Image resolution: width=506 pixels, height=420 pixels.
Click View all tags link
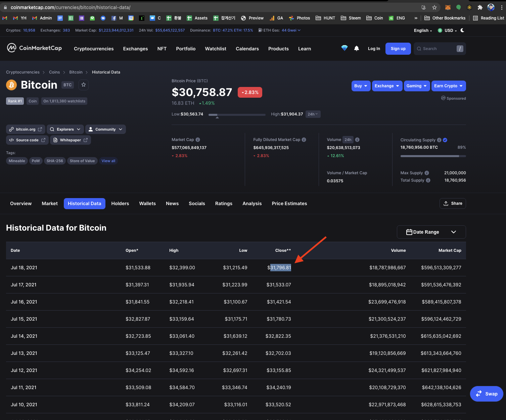108,161
